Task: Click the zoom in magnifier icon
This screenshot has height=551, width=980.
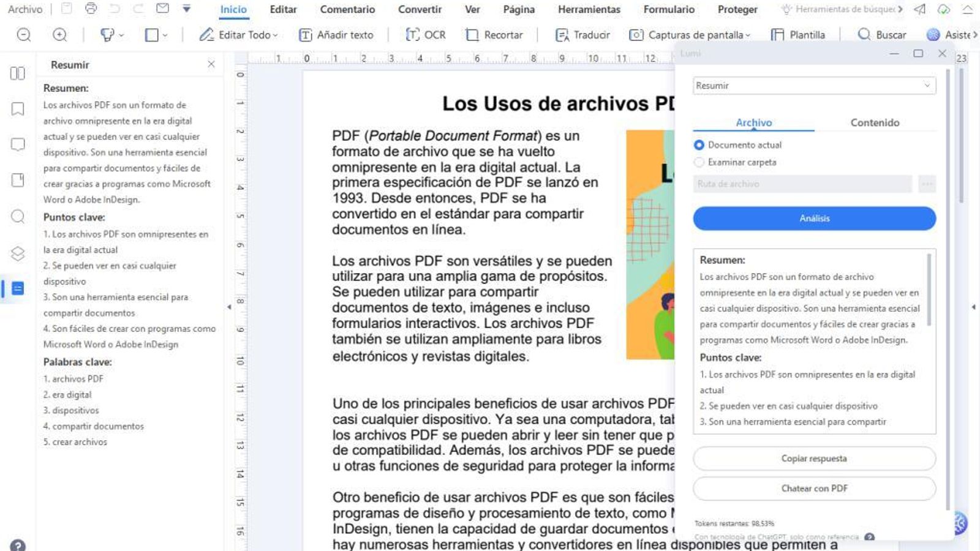Action: (x=59, y=35)
